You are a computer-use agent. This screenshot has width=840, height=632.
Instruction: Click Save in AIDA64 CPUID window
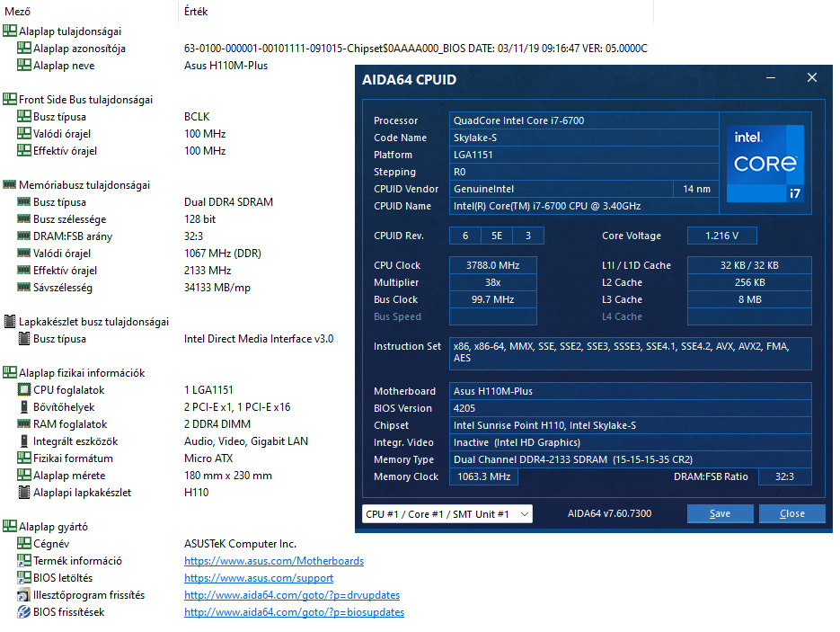point(720,513)
